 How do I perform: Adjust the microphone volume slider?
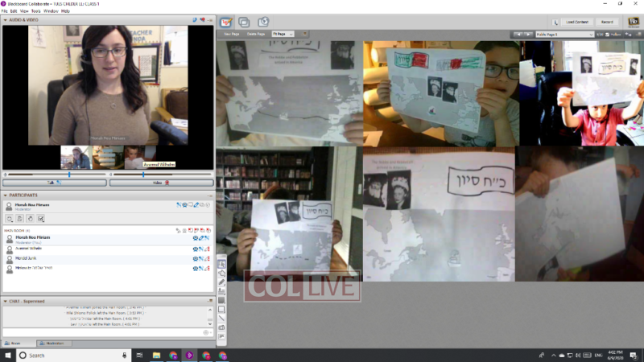pyautogui.click(x=69, y=174)
